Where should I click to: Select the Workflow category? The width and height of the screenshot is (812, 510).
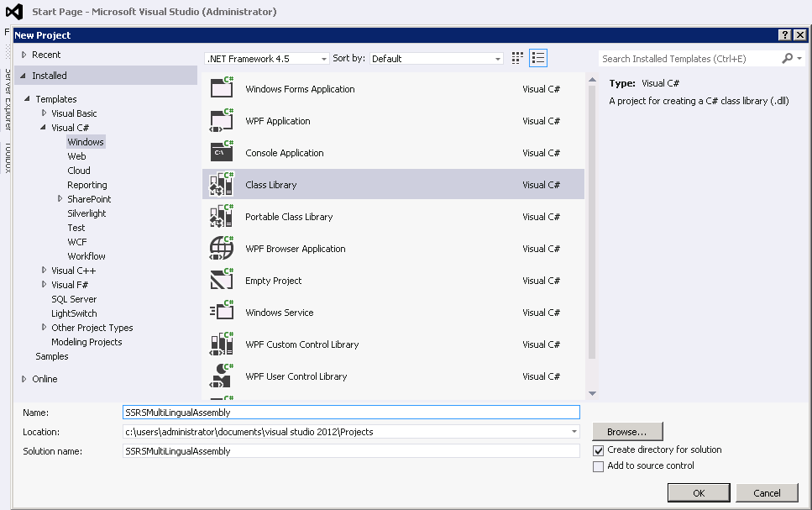pyautogui.click(x=86, y=256)
